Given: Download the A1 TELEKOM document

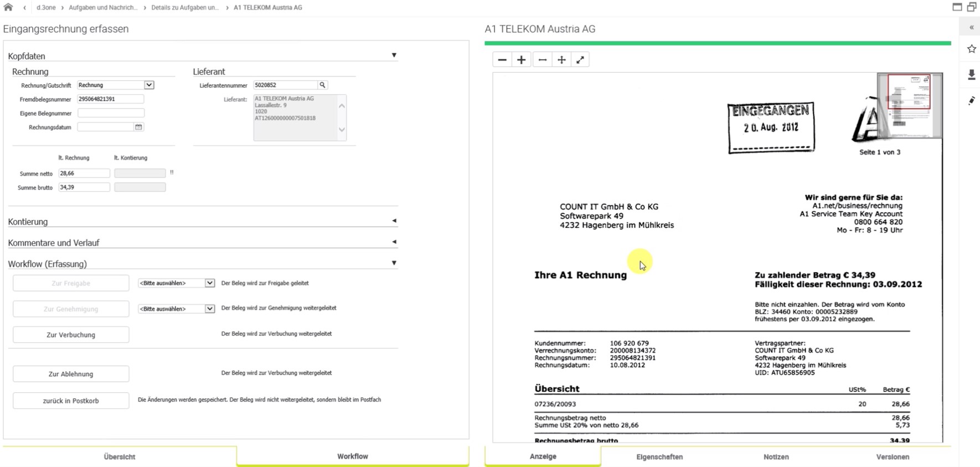Looking at the screenshot, I should [x=972, y=74].
